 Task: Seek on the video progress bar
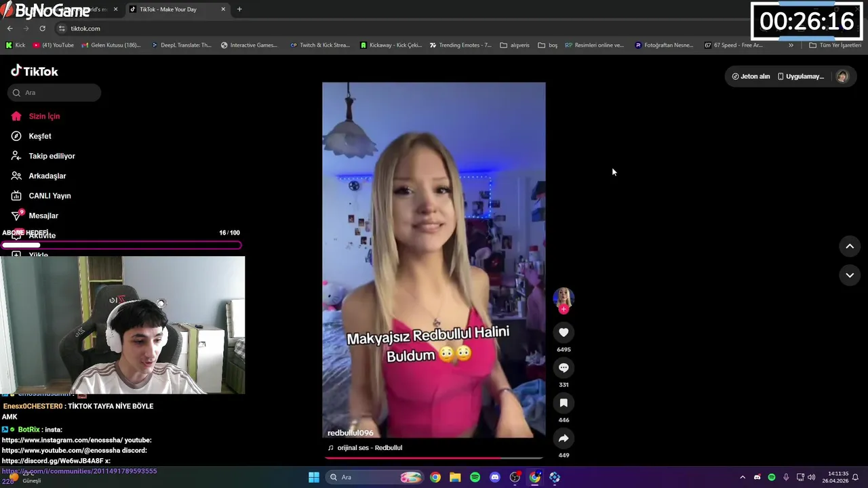tap(434, 458)
